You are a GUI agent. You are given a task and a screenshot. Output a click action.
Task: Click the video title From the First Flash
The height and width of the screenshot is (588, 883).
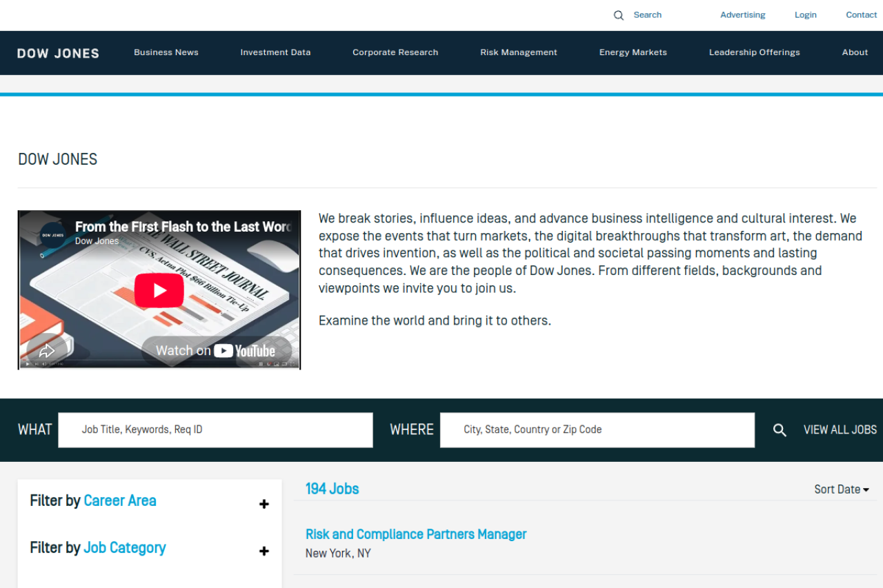[183, 227]
